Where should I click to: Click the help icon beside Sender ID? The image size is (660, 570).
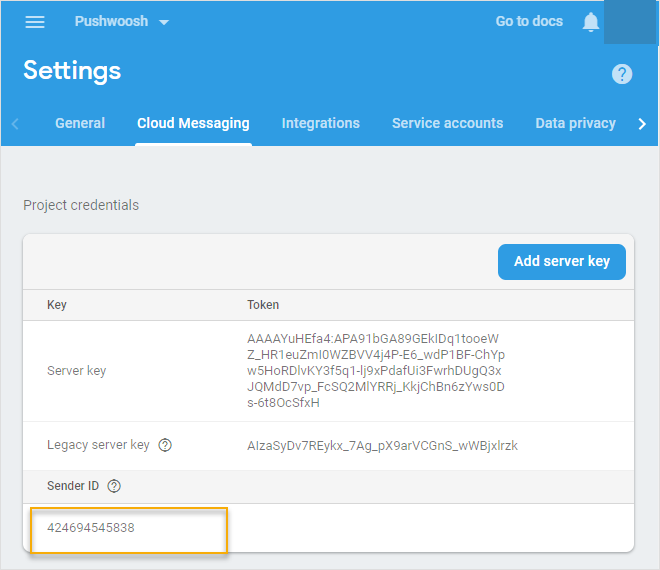pos(114,486)
